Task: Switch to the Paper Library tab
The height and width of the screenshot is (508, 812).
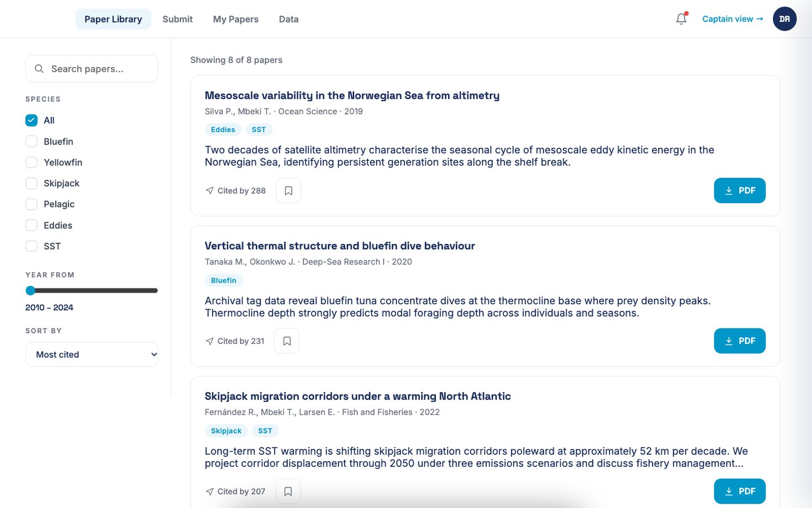Action: click(x=113, y=19)
